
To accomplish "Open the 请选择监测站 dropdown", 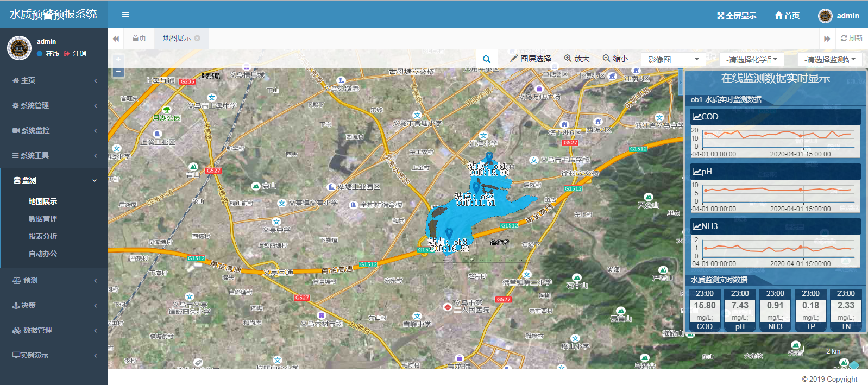I will [x=830, y=59].
